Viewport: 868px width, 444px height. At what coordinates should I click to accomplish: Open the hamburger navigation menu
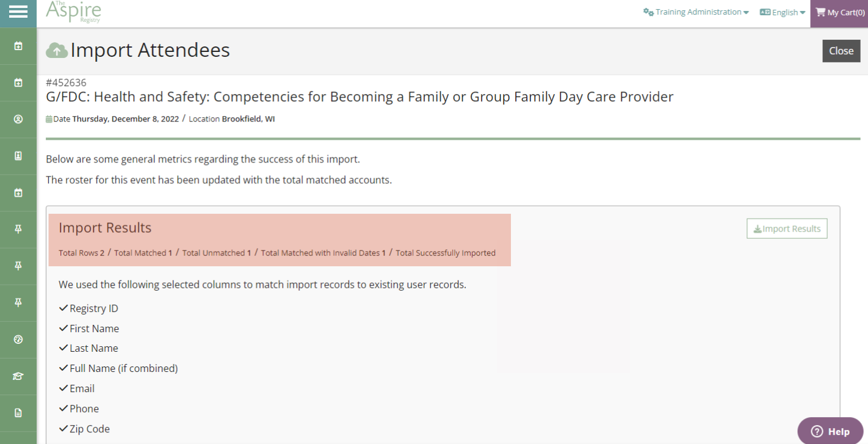(x=18, y=12)
